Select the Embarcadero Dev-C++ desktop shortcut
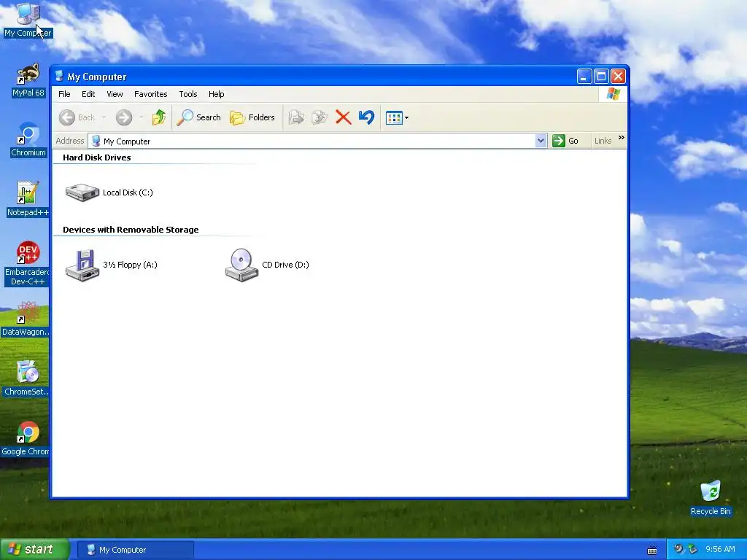747x560 pixels. (x=27, y=263)
